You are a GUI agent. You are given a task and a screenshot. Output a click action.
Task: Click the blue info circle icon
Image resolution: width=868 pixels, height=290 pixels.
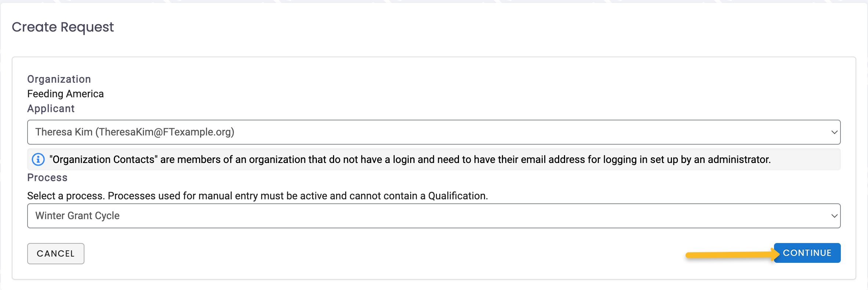point(38,159)
